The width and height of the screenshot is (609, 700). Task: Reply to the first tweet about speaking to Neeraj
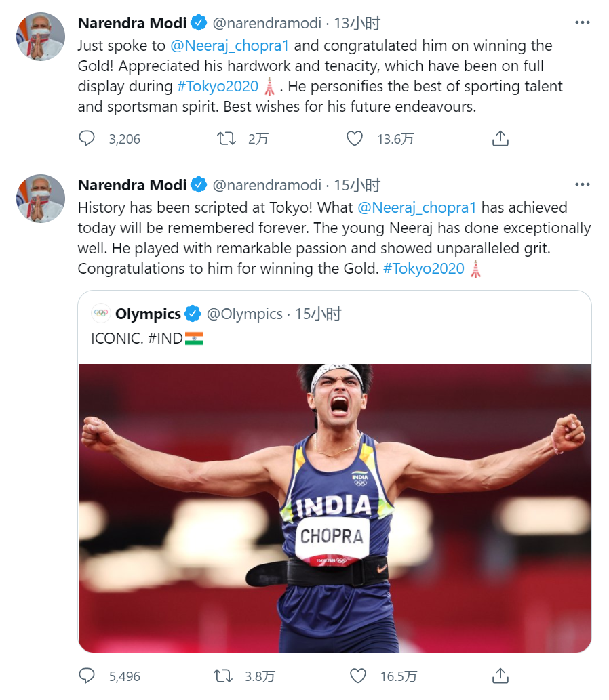pos(87,139)
